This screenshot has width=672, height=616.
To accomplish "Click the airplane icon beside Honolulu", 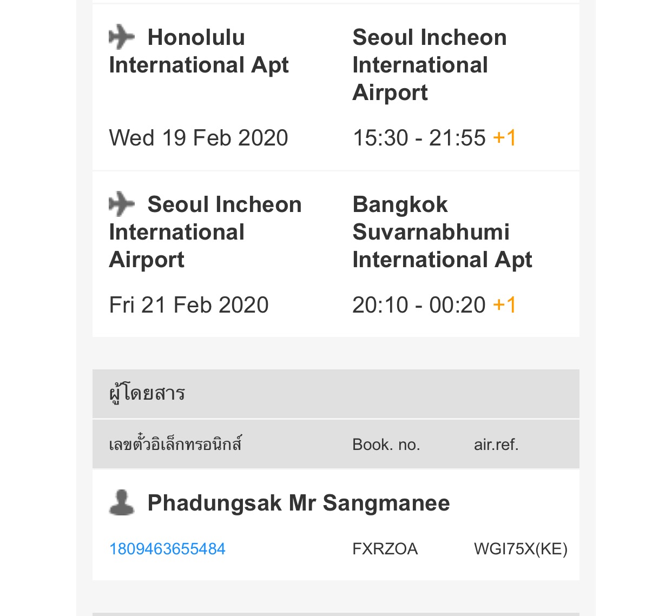I will (121, 37).
